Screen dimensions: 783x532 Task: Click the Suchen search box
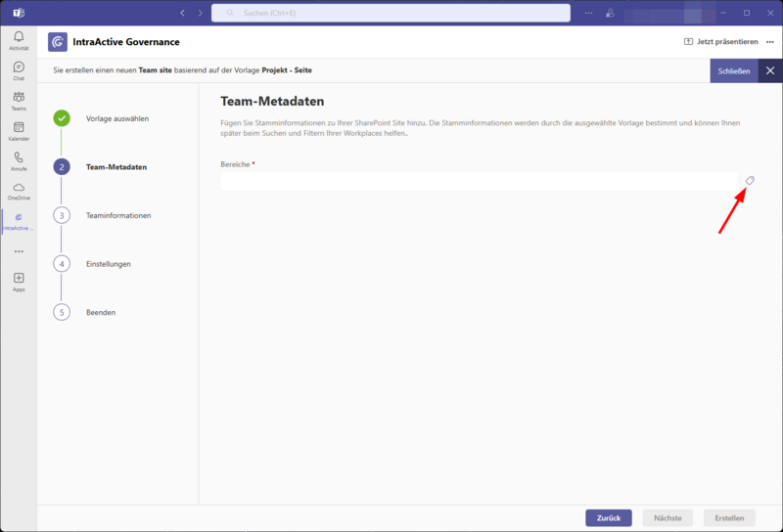click(x=391, y=13)
